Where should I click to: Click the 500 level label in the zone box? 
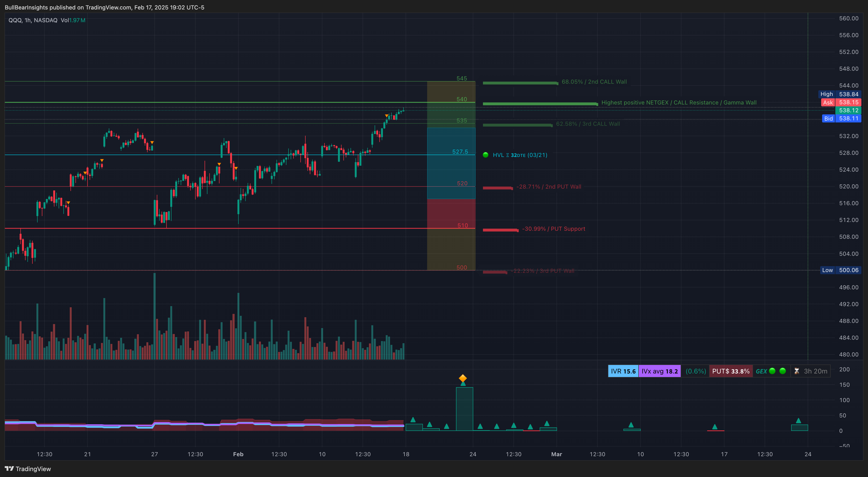[x=462, y=268]
